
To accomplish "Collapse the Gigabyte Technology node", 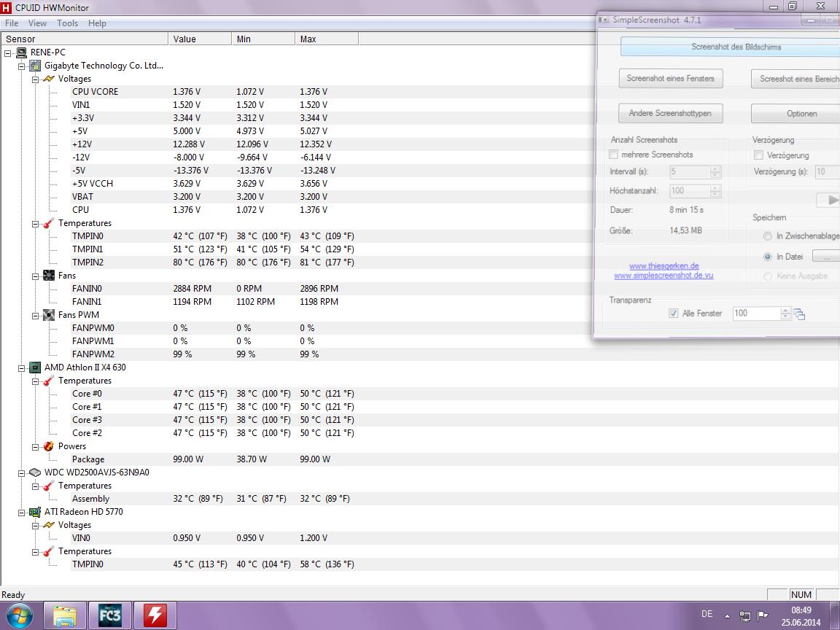I will 21,66.
